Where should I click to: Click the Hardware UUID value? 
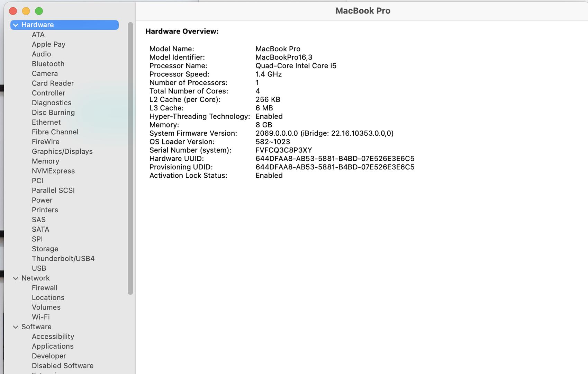335,159
